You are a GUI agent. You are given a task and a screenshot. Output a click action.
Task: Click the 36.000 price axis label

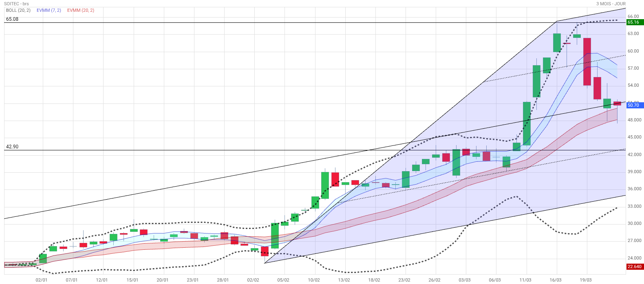pyautogui.click(x=635, y=189)
